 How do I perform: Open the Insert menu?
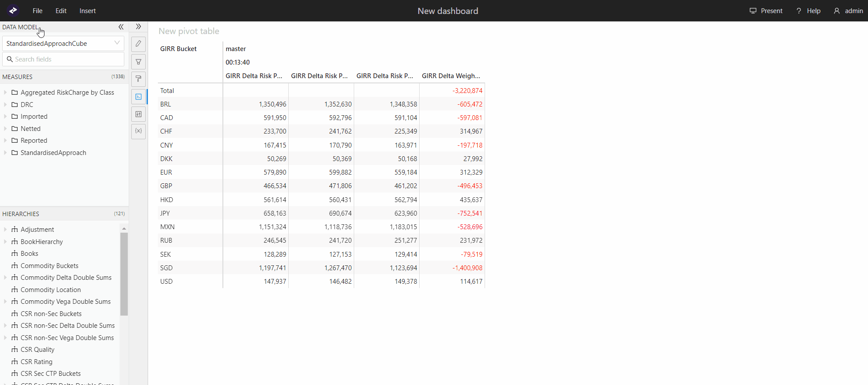pos(87,11)
